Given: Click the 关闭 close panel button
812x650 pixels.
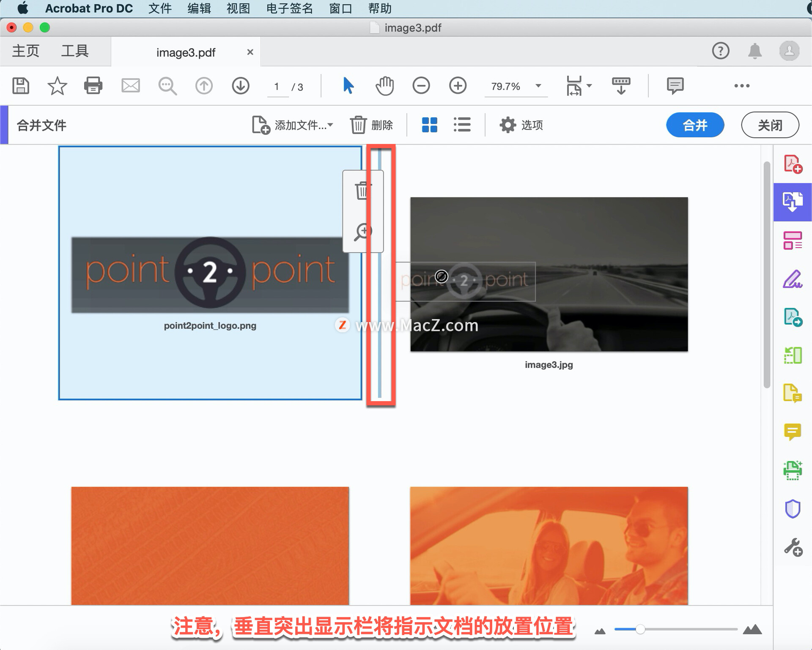Looking at the screenshot, I should 769,124.
